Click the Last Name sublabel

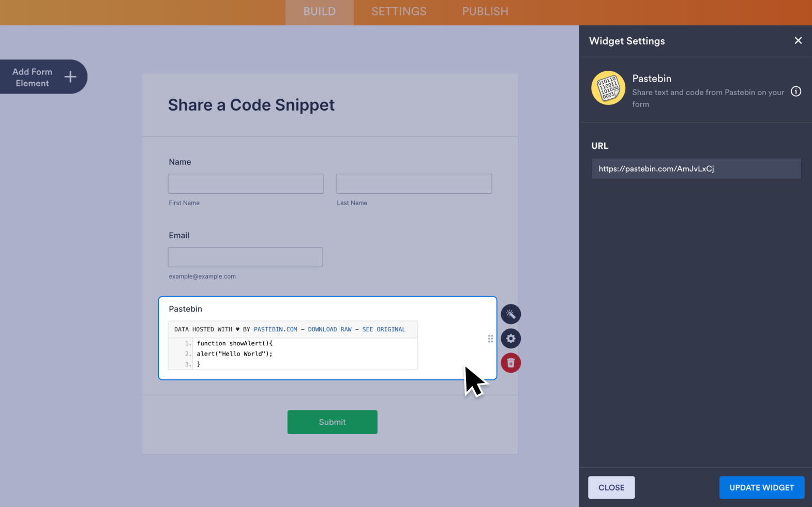tap(352, 203)
